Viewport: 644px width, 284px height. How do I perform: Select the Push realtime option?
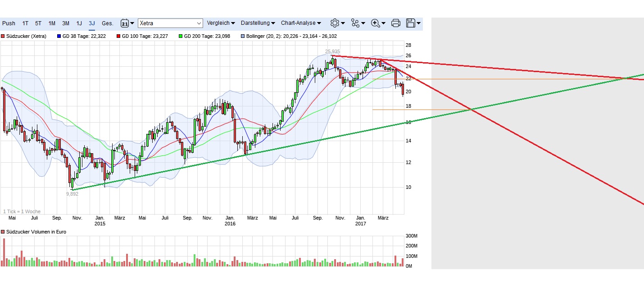(x=9, y=23)
